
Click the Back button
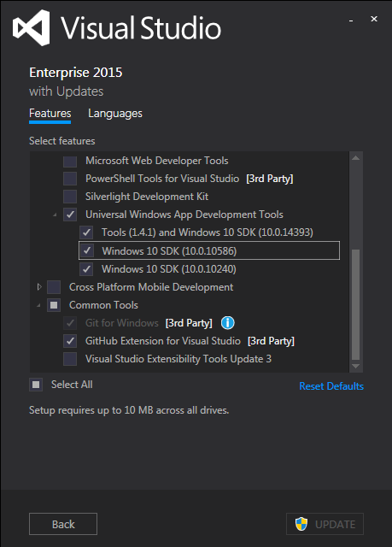[63, 524]
